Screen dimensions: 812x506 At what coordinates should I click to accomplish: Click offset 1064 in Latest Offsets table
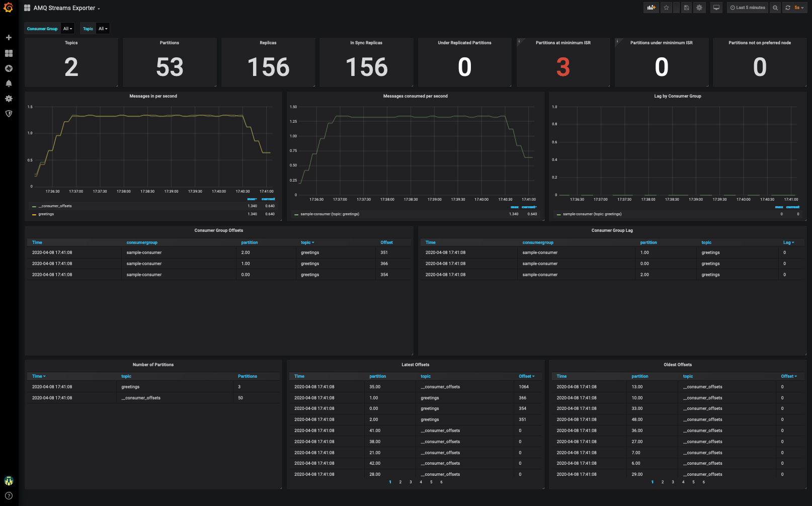point(524,387)
